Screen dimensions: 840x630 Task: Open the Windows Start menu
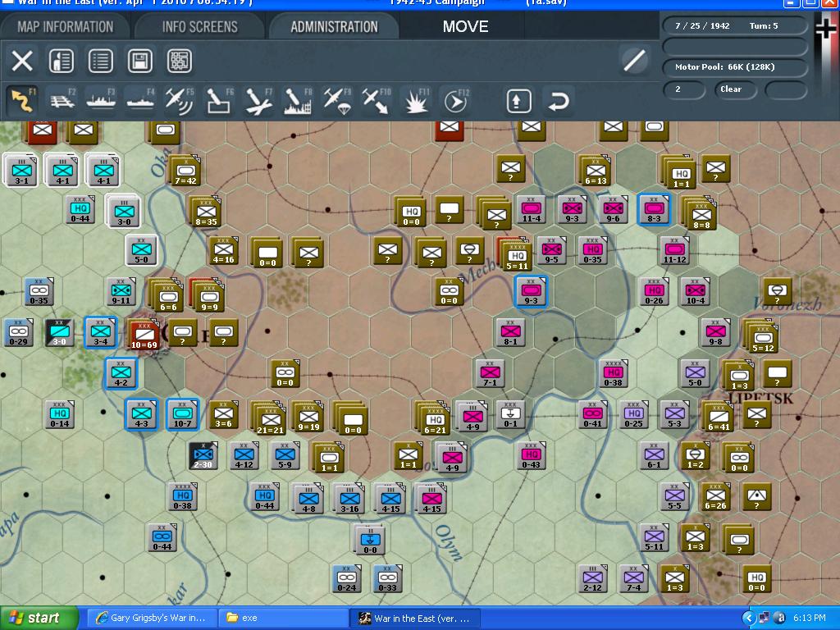click(x=39, y=619)
